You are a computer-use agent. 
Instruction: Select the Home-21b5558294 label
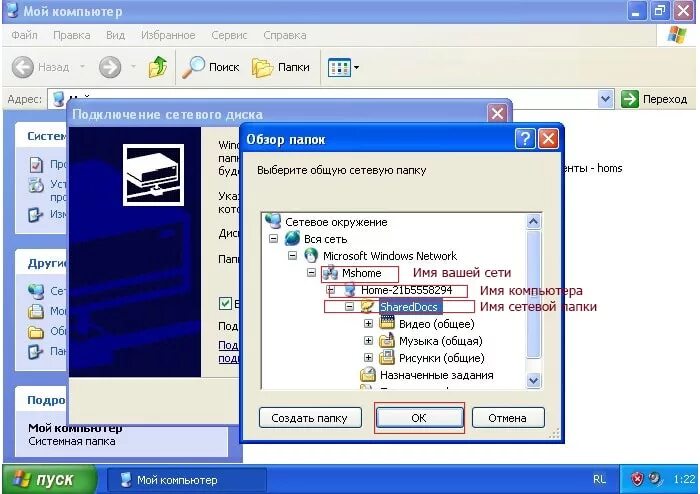[x=407, y=290]
